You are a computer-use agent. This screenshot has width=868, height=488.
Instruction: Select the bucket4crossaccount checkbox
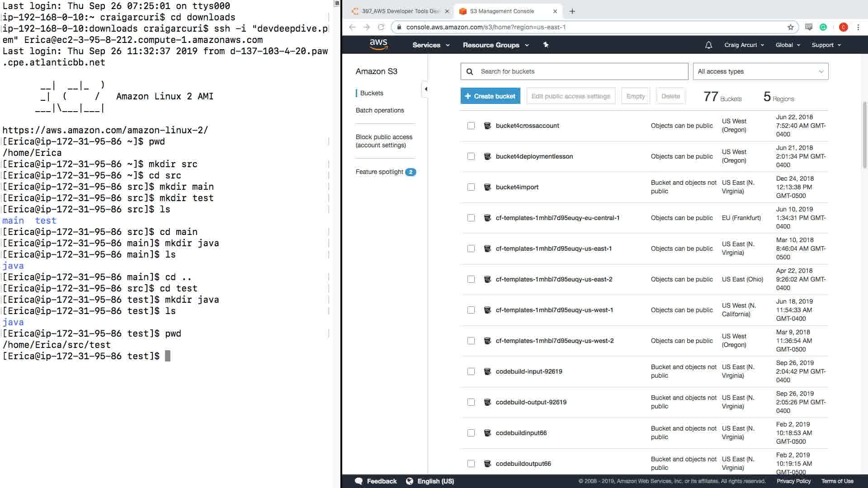coord(471,126)
